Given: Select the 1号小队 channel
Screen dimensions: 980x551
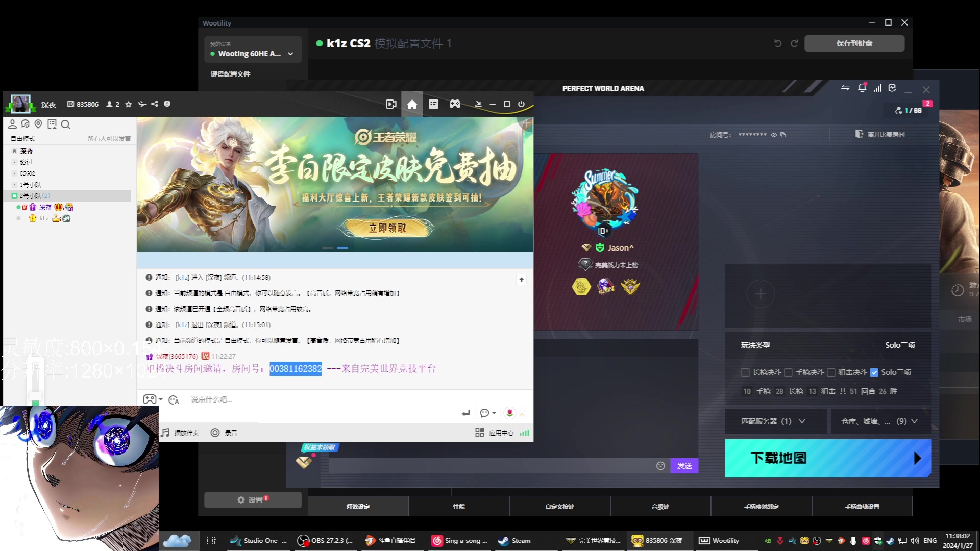Looking at the screenshot, I should tap(30, 185).
